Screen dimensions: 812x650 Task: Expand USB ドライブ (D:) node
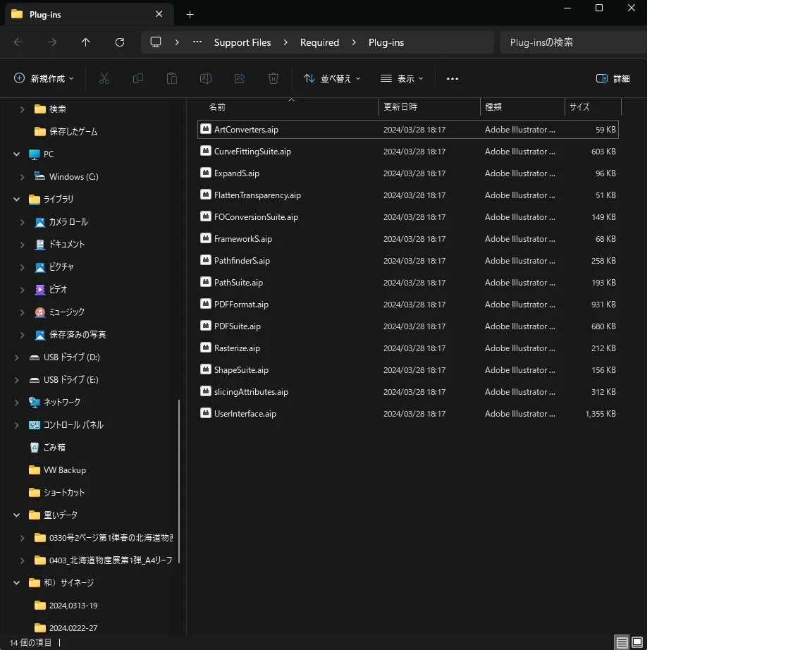pyautogui.click(x=17, y=357)
